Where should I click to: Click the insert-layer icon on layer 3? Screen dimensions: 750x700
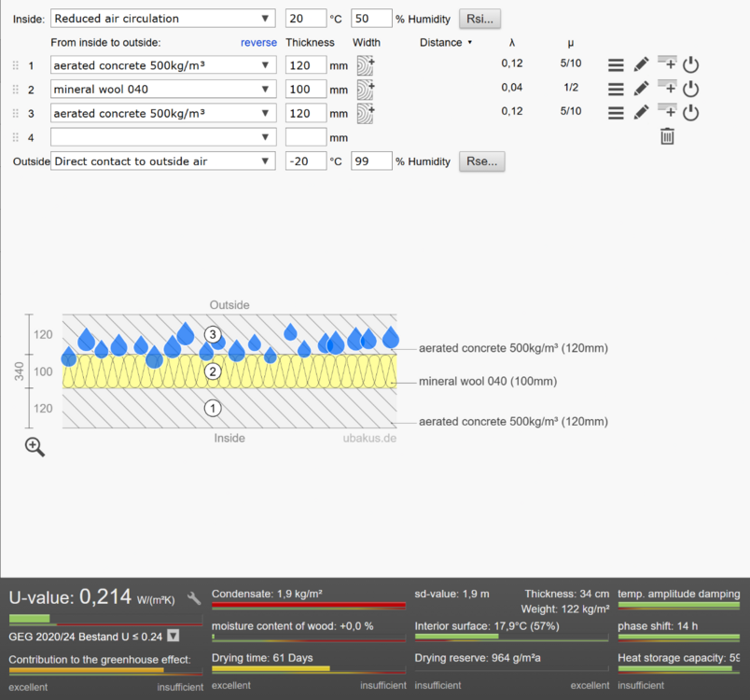[666, 112]
